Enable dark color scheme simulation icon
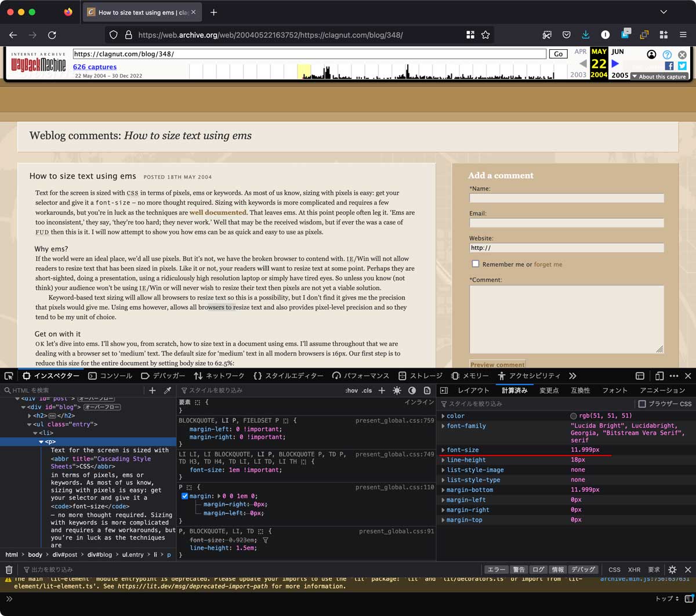This screenshot has height=616, width=696. pos(412,390)
